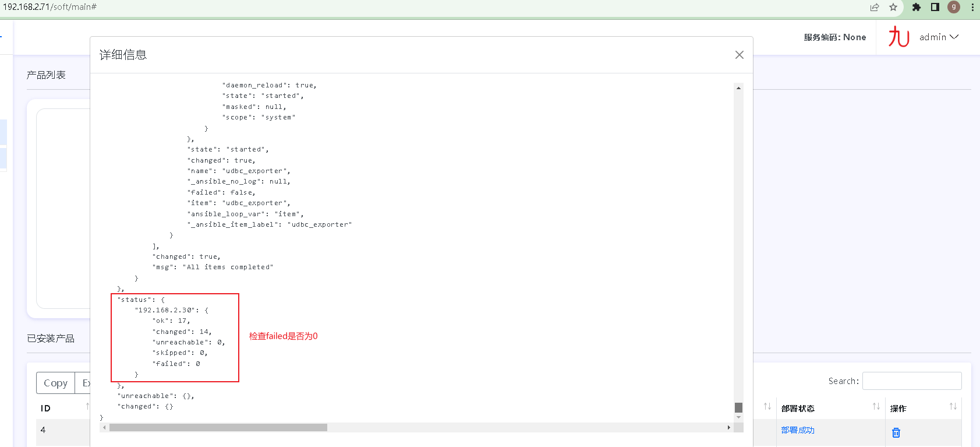Click the dialog scrollbar up arrow
The width and height of the screenshot is (980, 447).
tap(738, 88)
